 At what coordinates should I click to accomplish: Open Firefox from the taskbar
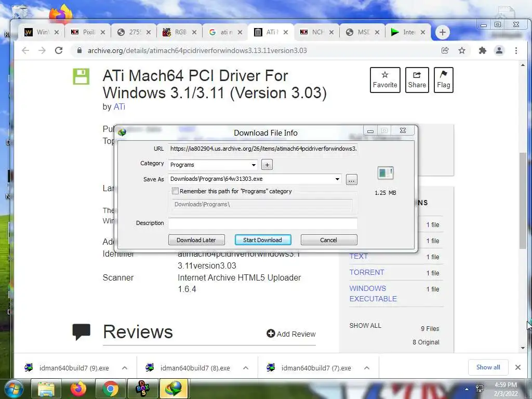click(x=78, y=389)
